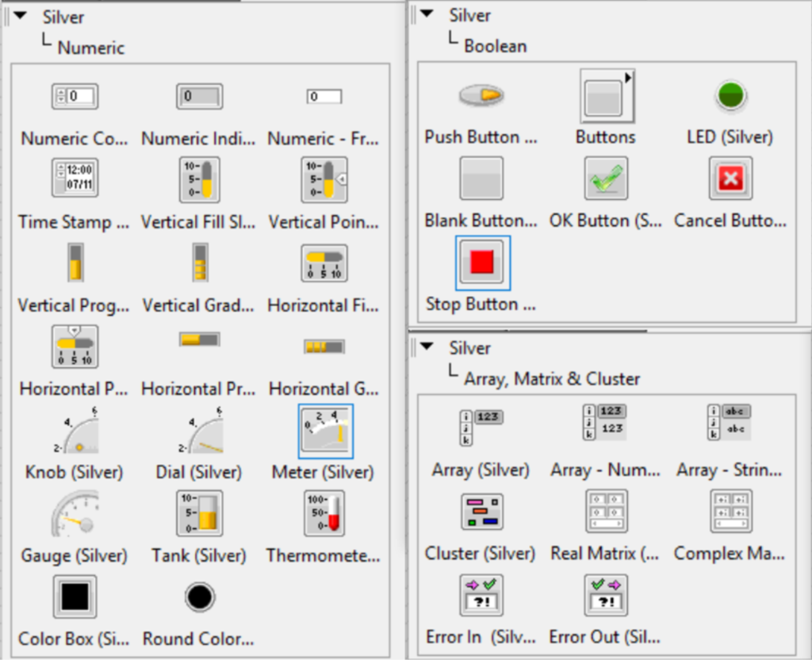Screen dimensions: 812x660
Task: Pick the Real Matrix control icon
Action: [x=605, y=512]
